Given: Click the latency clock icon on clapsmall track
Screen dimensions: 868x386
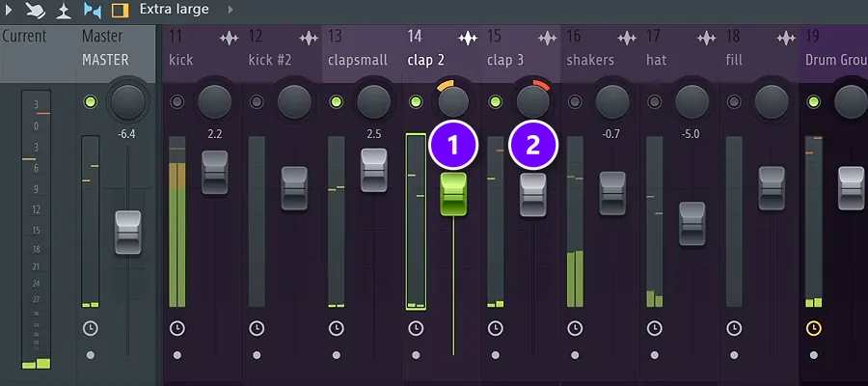Looking at the screenshot, I should [336, 328].
